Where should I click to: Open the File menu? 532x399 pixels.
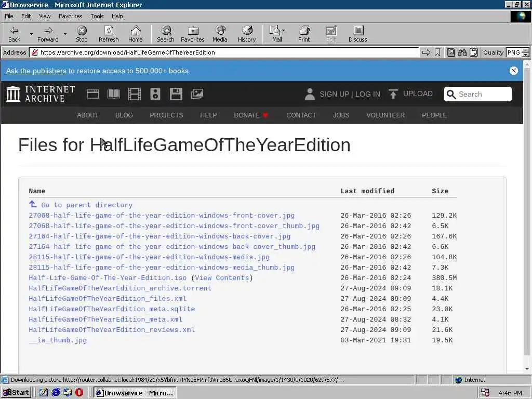[9, 16]
